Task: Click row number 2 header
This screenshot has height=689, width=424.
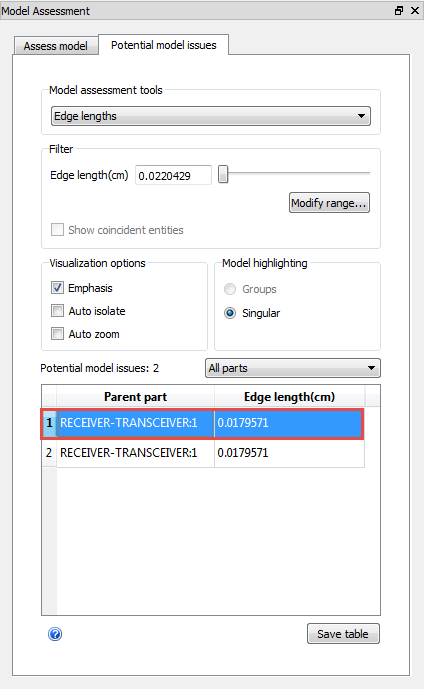Action: 49,453
